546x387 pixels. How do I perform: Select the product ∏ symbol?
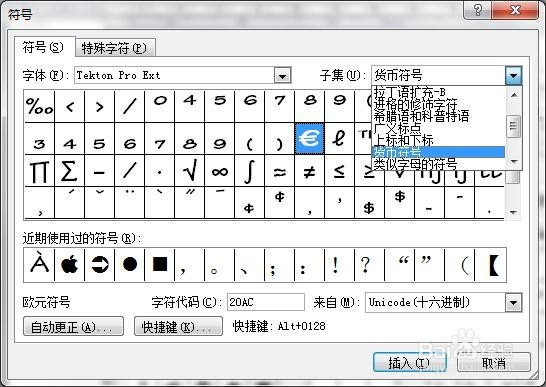tap(39, 171)
